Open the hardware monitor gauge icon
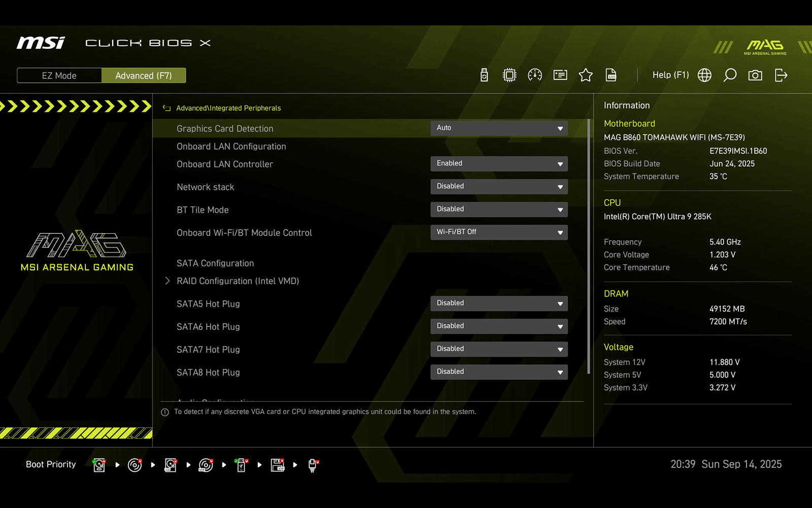The width and height of the screenshot is (812, 508). pos(535,75)
